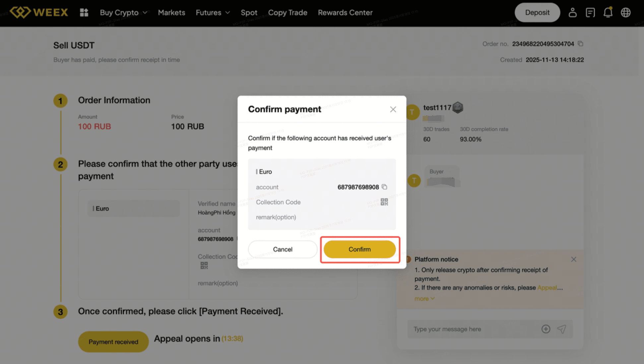The width and height of the screenshot is (644, 364).
Task: Open the language globe icon
Action: (626, 13)
